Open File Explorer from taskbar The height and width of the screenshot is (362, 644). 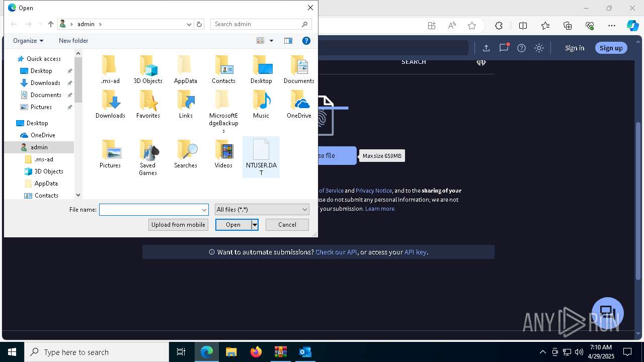click(x=231, y=352)
